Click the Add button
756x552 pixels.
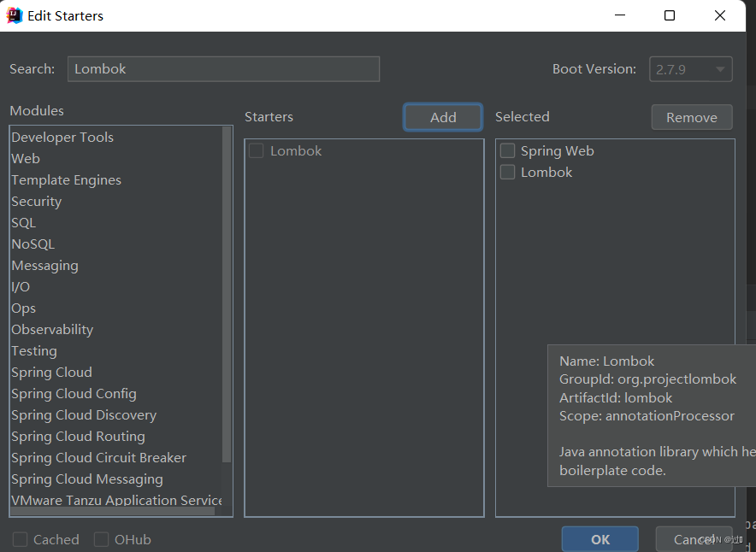443,117
